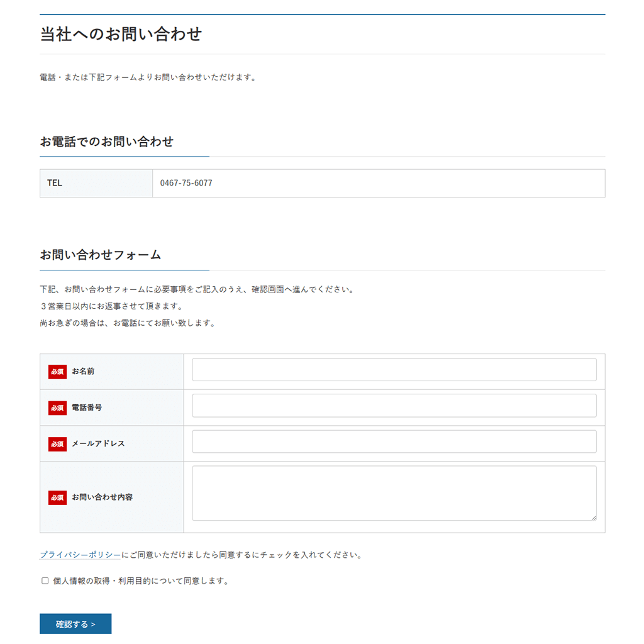Click the 確認する button

point(75,624)
